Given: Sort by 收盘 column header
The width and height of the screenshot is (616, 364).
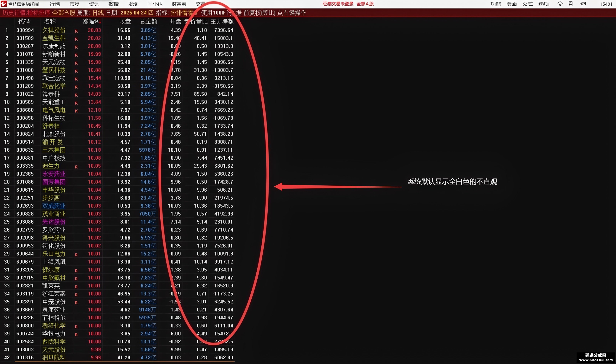Looking at the screenshot, I should pos(125,22).
